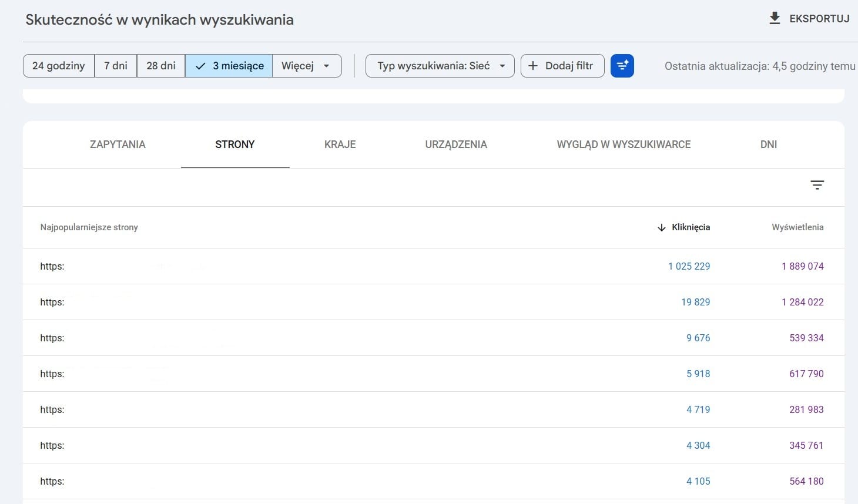
Task: Click the Dodaj filtr button
Action: (x=562, y=66)
